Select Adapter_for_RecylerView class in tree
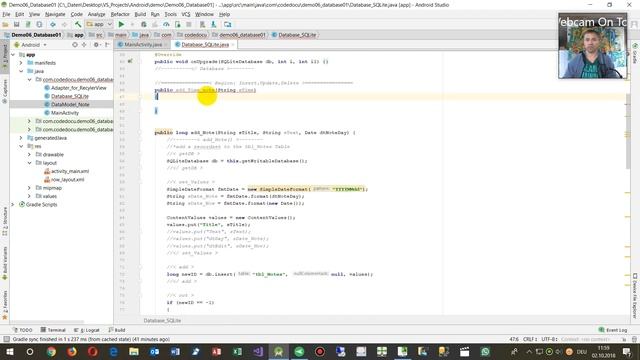640x360 pixels. [78, 88]
